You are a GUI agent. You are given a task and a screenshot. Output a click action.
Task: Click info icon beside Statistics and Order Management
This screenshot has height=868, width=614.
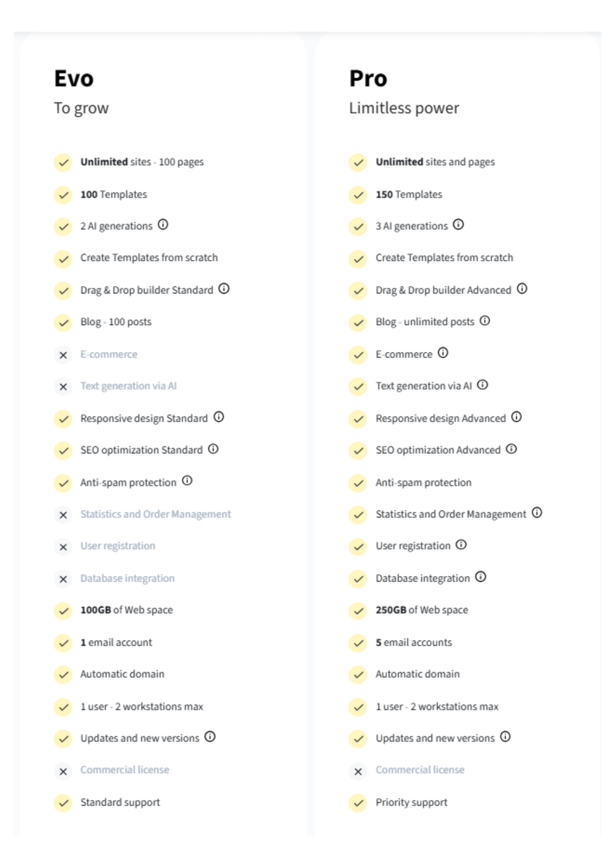[x=537, y=513]
